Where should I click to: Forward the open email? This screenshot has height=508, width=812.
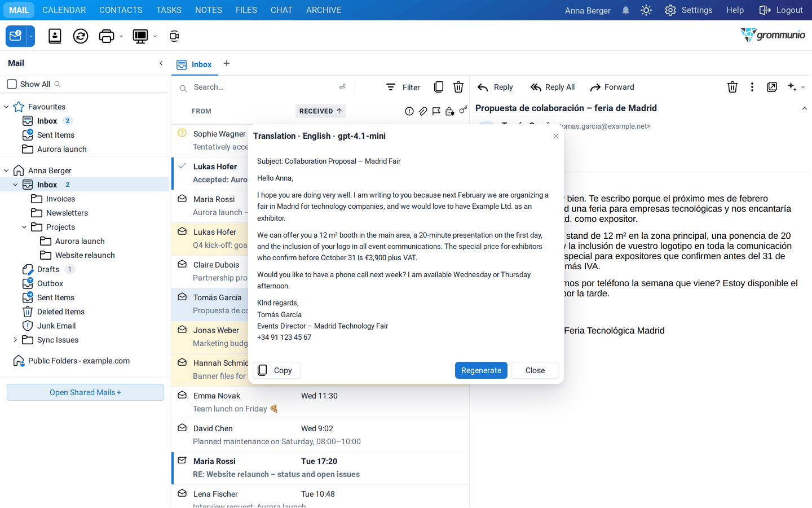612,87
